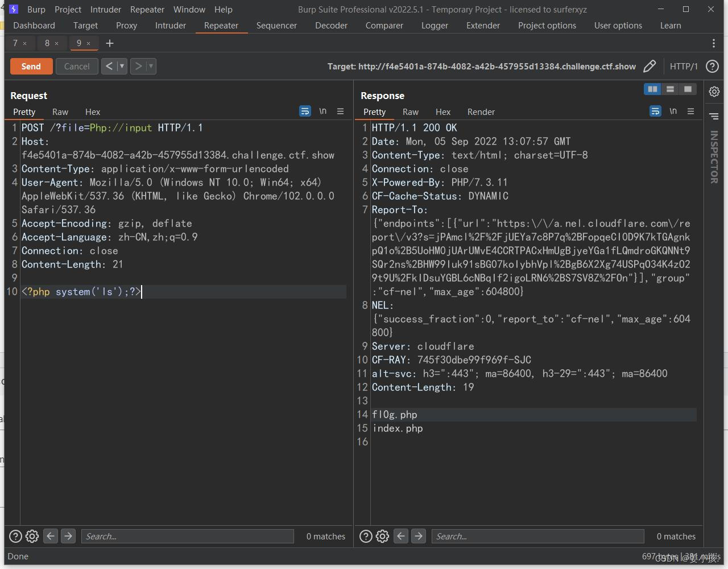This screenshot has height=569, width=728.
Task: Toggle word wrap in Response editor
Action: (656, 112)
